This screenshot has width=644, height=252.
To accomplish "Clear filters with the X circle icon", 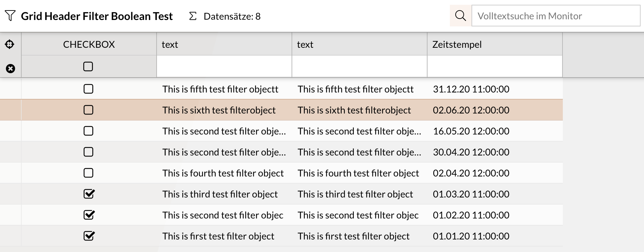I will (x=10, y=69).
